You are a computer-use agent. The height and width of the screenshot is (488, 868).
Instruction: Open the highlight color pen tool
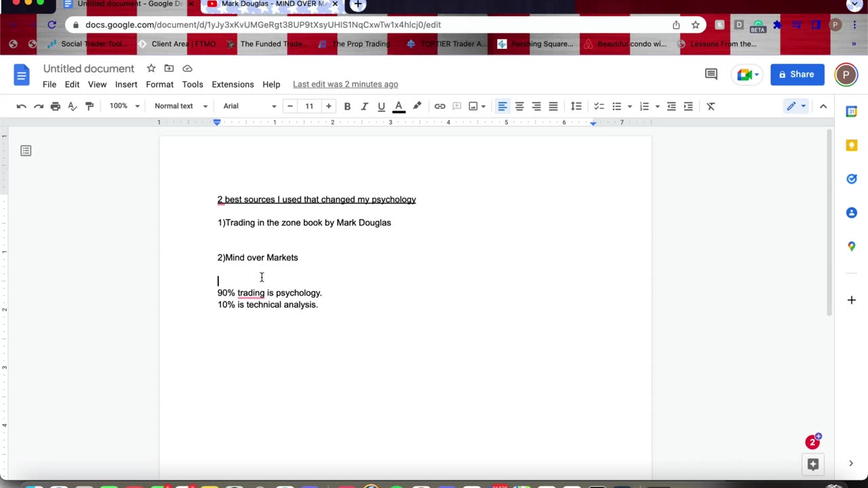417,106
